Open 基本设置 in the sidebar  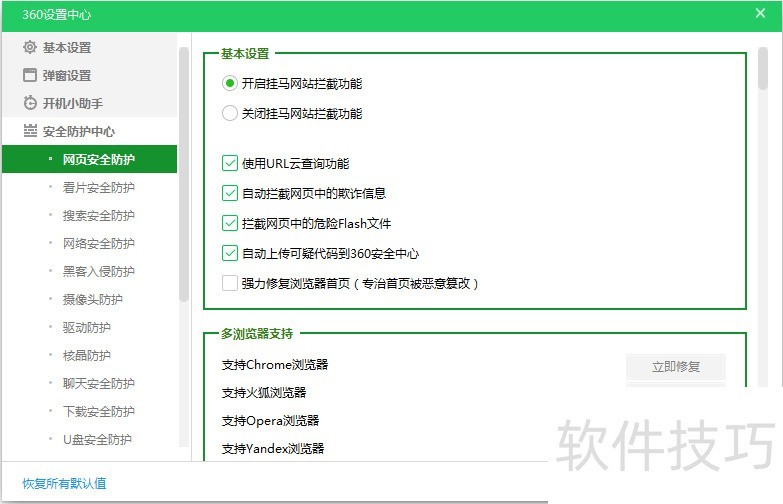[90, 47]
